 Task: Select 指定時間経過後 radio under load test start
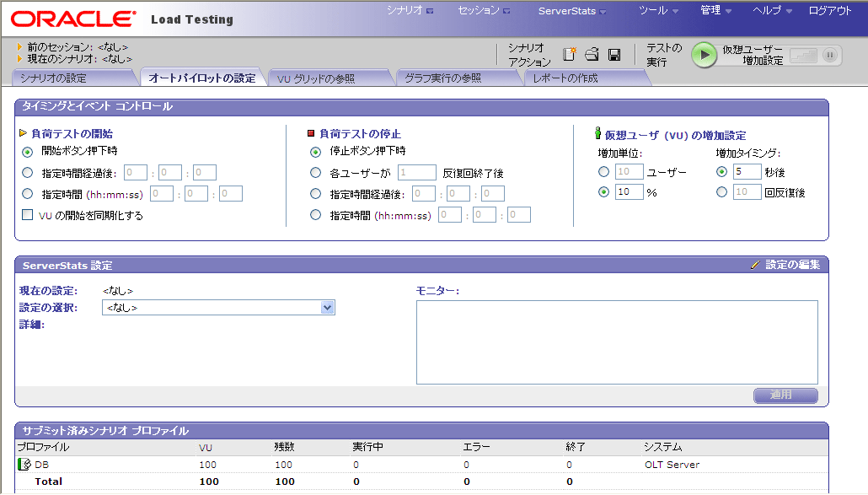click(28, 172)
